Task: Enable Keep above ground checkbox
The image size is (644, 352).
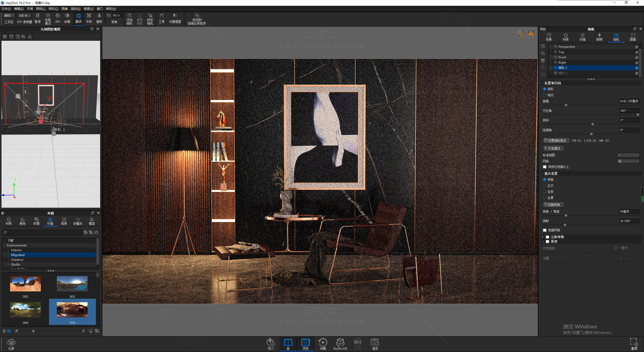Action: (x=545, y=167)
